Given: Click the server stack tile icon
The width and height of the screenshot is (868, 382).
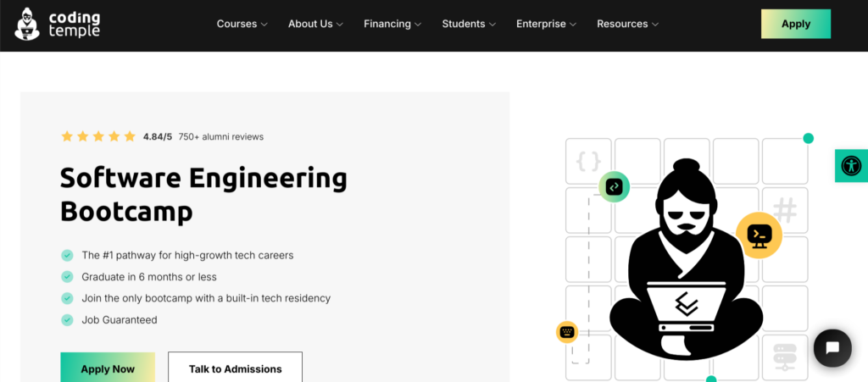Looking at the screenshot, I should click(x=785, y=357).
